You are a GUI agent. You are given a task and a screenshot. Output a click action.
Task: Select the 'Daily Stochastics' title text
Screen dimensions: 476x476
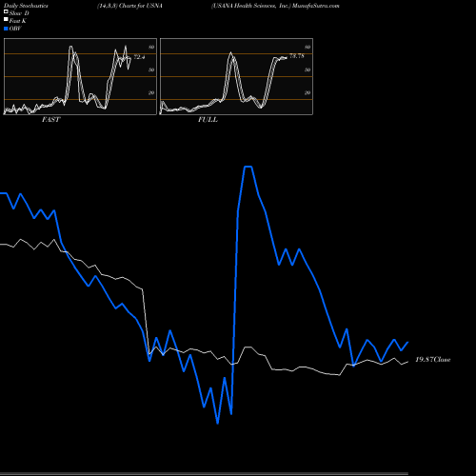tap(26, 6)
